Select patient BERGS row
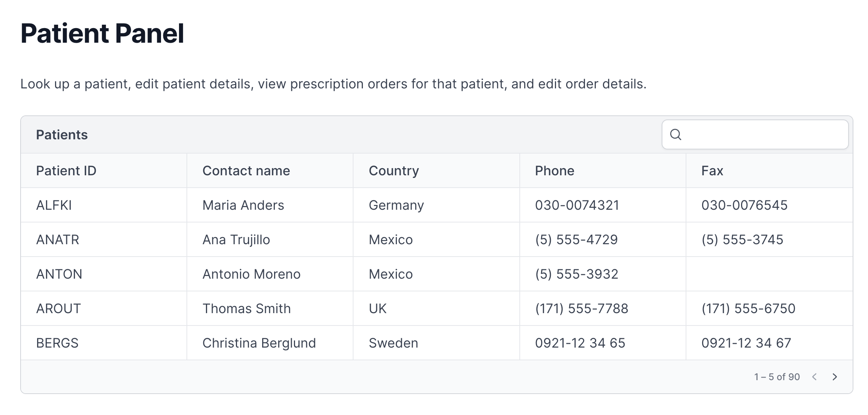 coord(437,343)
